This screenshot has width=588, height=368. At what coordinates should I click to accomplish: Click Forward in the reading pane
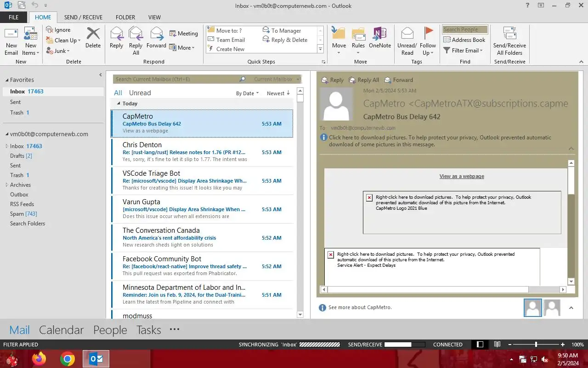(x=399, y=80)
